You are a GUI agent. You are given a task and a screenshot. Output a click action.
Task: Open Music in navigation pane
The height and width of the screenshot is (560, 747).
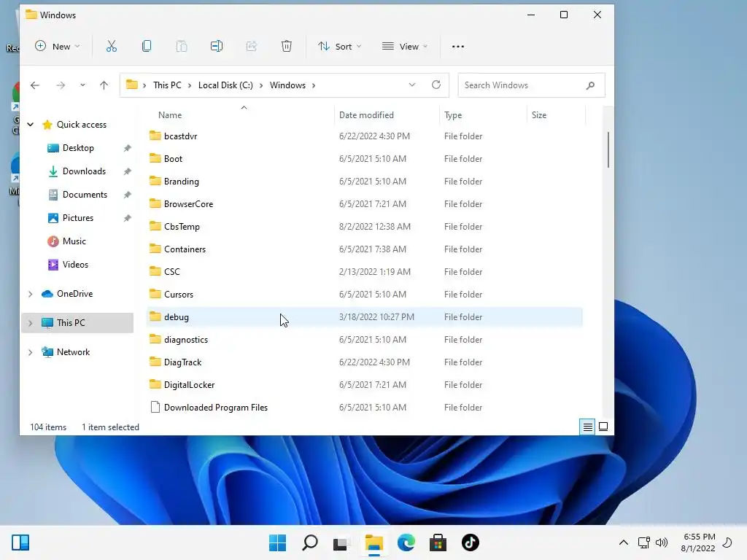click(x=74, y=241)
